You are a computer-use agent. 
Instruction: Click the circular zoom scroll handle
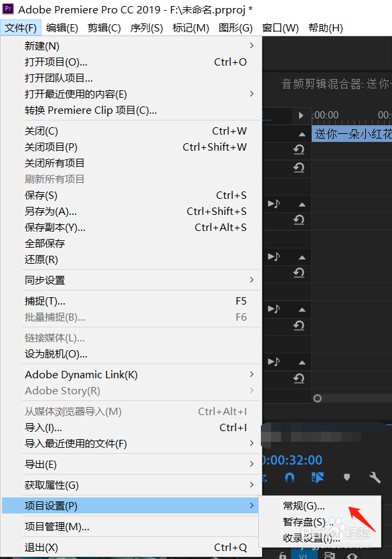(317, 398)
